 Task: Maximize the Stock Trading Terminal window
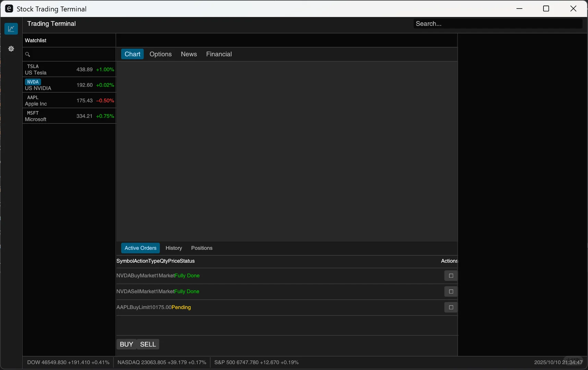point(546,9)
